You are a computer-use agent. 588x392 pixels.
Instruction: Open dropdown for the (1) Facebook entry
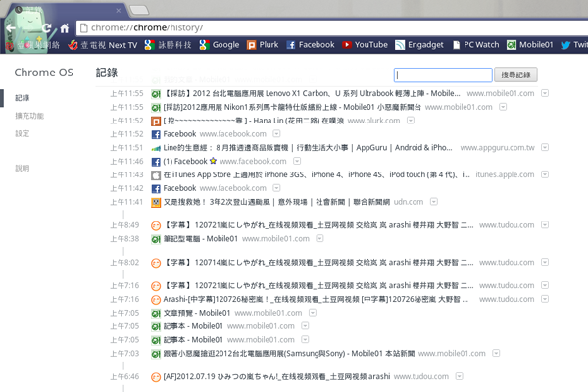click(297, 161)
